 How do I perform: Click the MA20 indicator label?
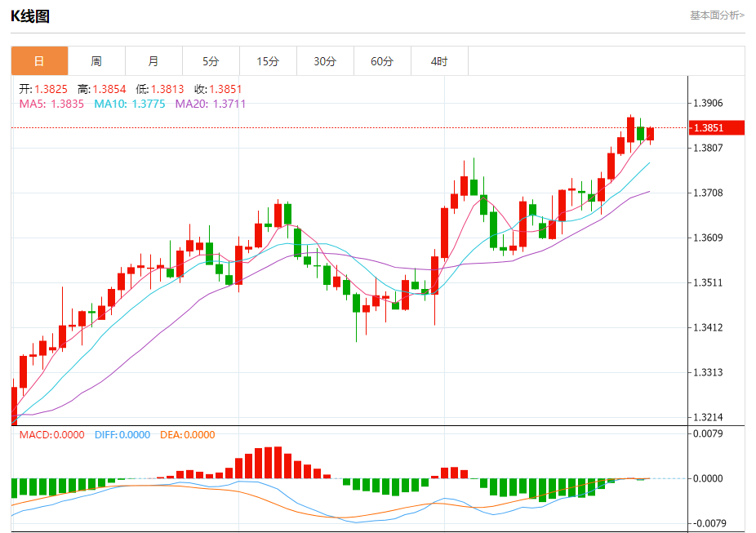(x=211, y=104)
